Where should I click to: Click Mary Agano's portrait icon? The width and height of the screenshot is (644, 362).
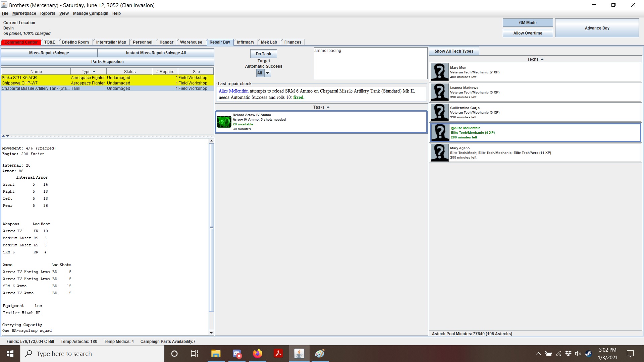pos(439,153)
